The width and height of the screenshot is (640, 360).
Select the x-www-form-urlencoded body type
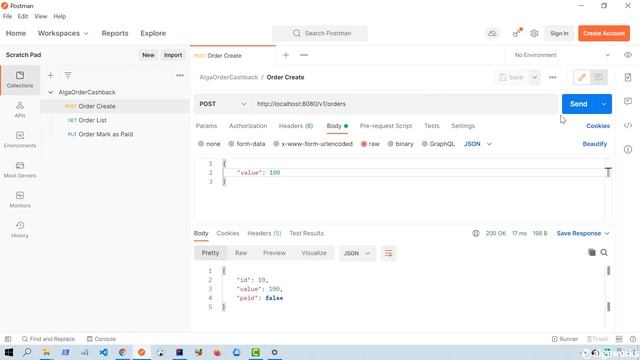313,144
